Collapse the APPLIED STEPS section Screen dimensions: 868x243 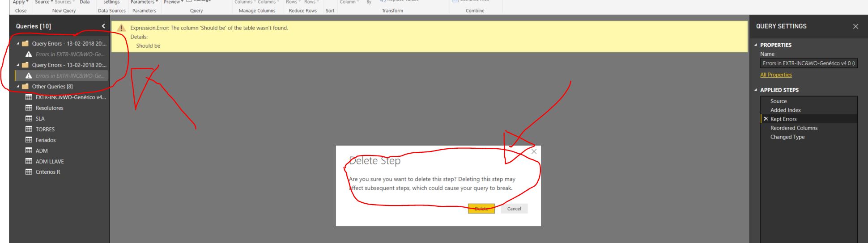[x=756, y=90]
